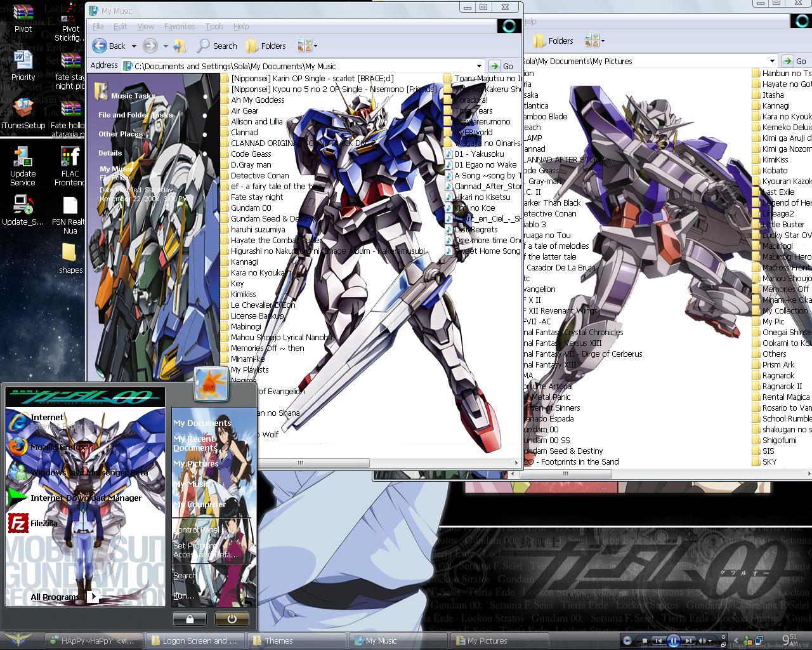This screenshot has height=650, width=812.
Task: Open Internet Download Manager from Start menu
Action: pos(75,498)
